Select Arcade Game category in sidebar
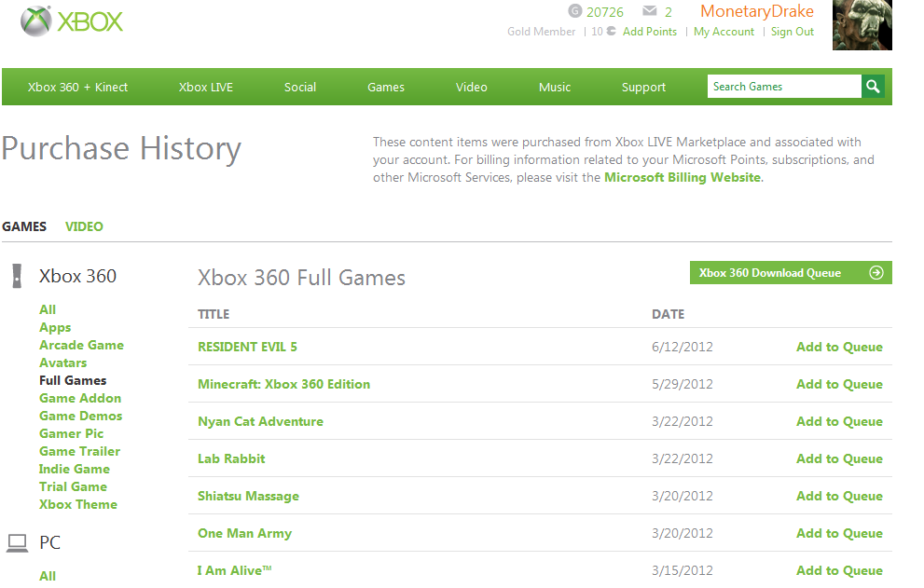Screen dimensions: 924x588 tap(81, 345)
